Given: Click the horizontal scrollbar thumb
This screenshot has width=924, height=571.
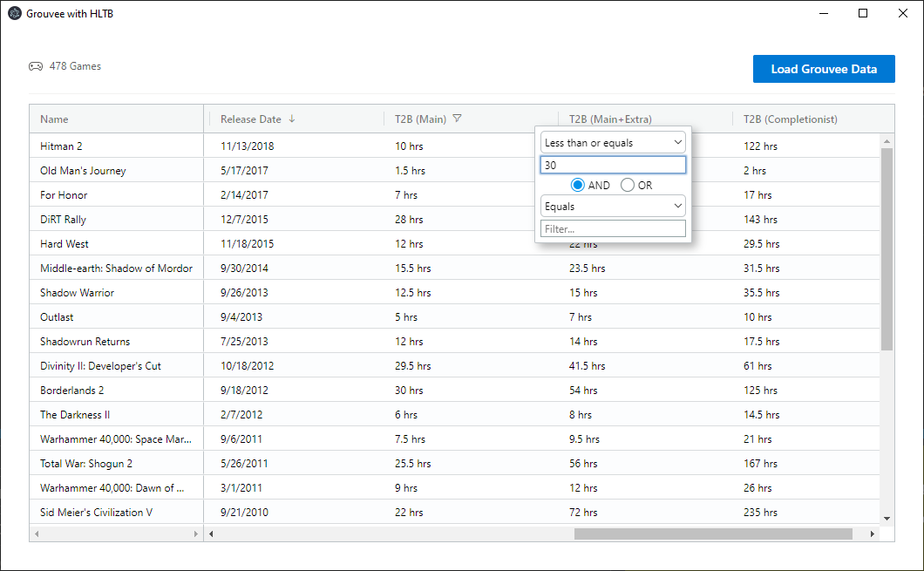Looking at the screenshot, I should 713,534.
